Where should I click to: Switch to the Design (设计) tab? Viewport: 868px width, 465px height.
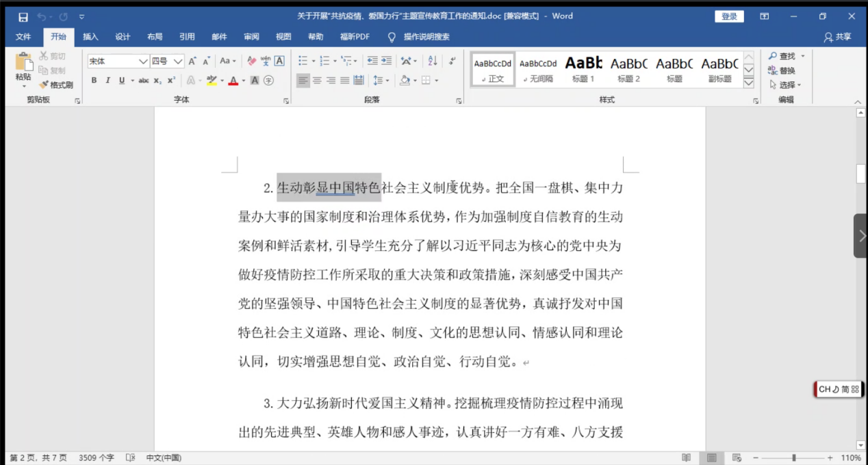coord(123,37)
